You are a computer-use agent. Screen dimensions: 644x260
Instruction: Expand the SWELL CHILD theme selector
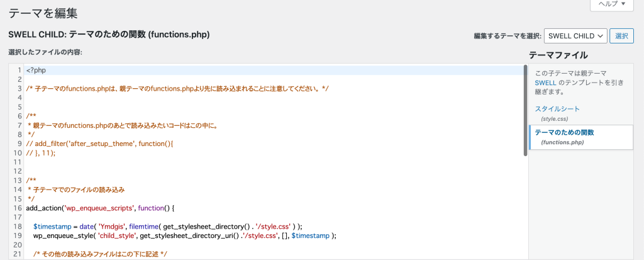coord(575,36)
